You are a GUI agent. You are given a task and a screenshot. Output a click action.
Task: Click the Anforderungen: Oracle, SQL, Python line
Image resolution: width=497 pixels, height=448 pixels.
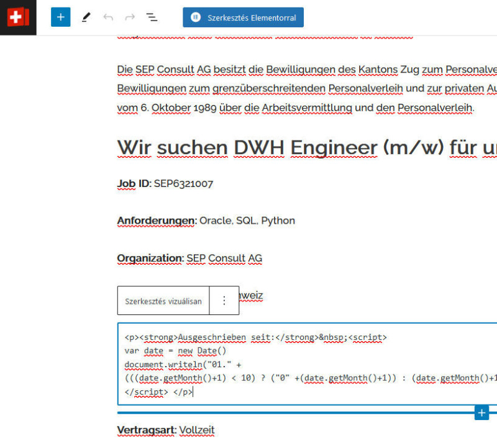206,221
